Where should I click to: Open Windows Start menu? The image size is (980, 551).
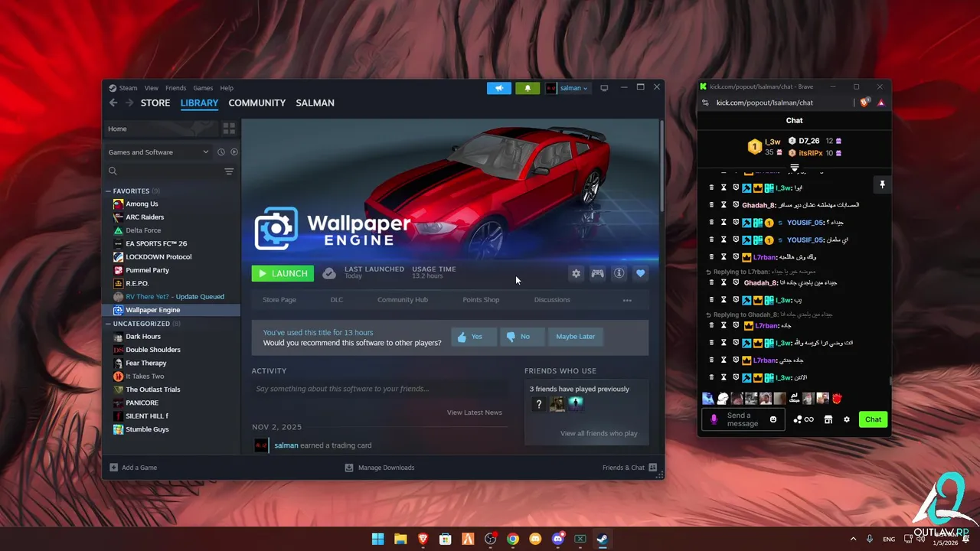[377, 539]
